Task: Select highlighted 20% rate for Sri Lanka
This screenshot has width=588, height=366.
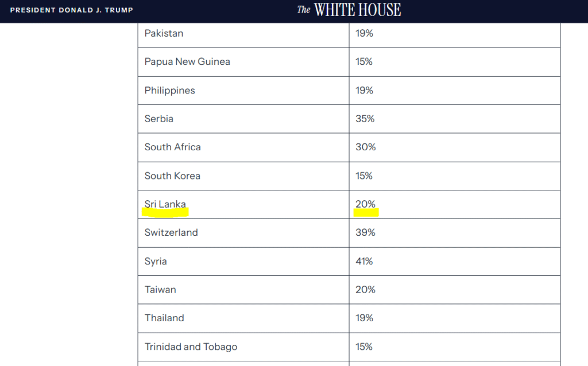Action: pyautogui.click(x=365, y=204)
